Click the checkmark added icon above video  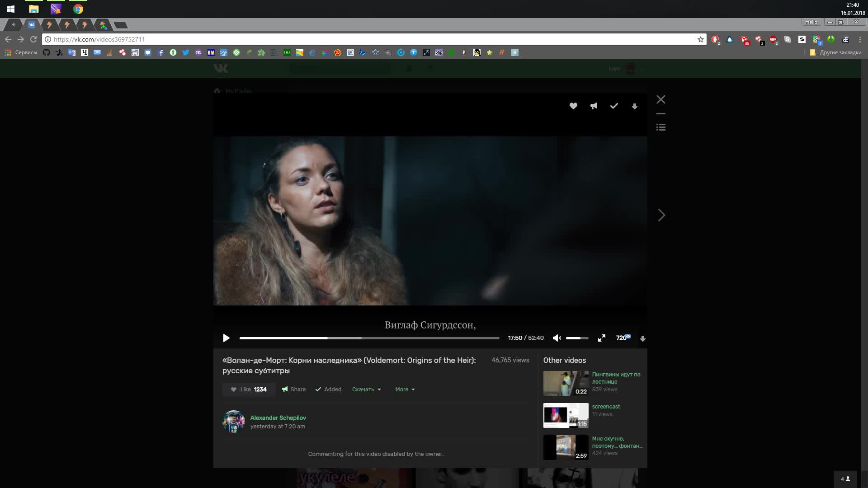point(614,106)
